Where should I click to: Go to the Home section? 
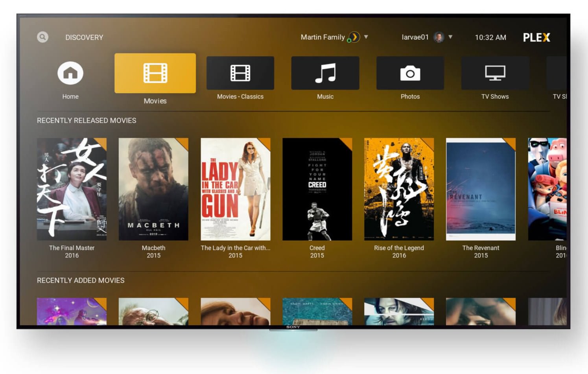click(x=70, y=73)
